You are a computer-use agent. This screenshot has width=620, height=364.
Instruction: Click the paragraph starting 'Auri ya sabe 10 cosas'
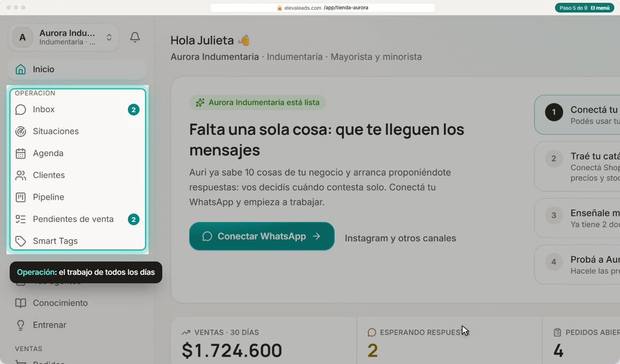320,187
